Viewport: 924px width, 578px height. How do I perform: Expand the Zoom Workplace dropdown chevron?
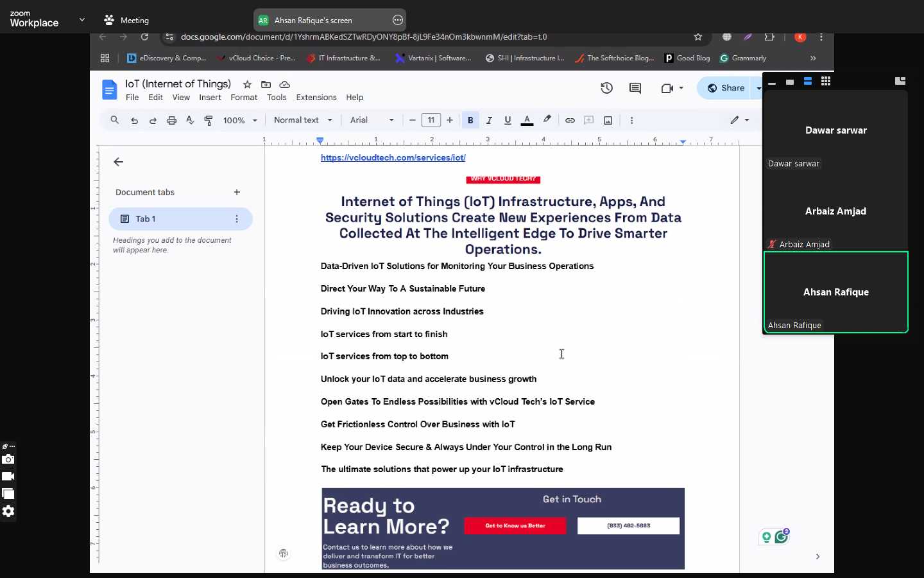(81, 20)
